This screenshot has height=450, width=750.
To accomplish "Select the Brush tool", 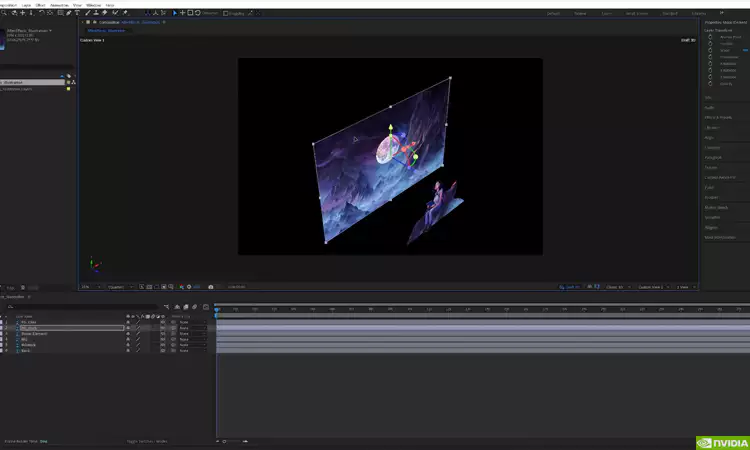I will (x=88, y=13).
